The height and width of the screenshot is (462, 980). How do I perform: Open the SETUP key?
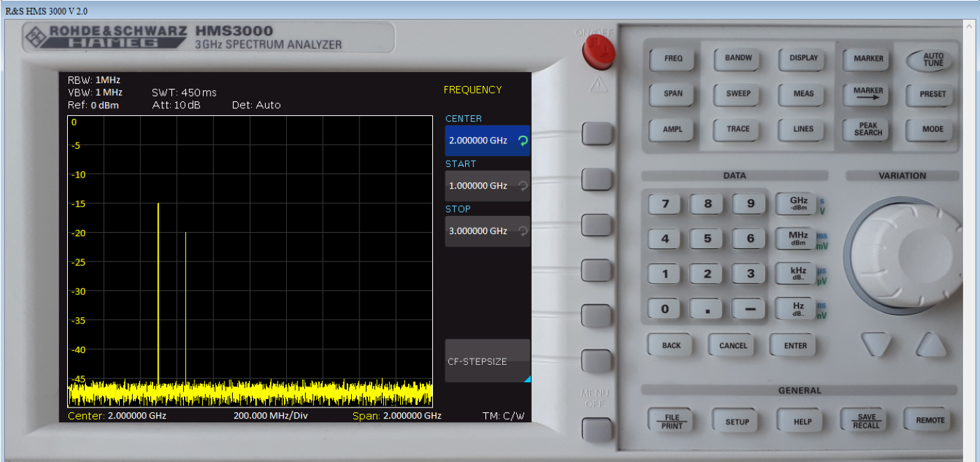[x=737, y=421]
